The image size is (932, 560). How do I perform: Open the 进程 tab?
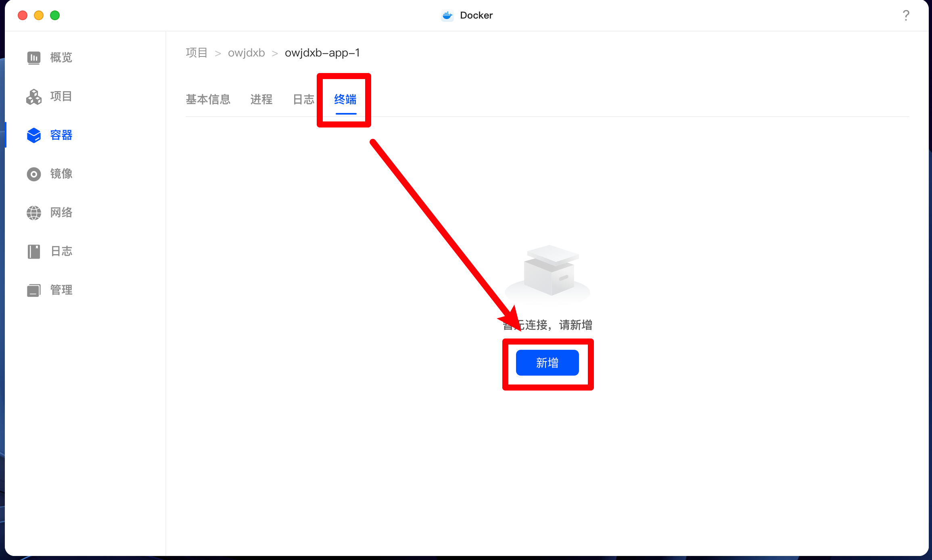pyautogui.click(x=261, y=99)
